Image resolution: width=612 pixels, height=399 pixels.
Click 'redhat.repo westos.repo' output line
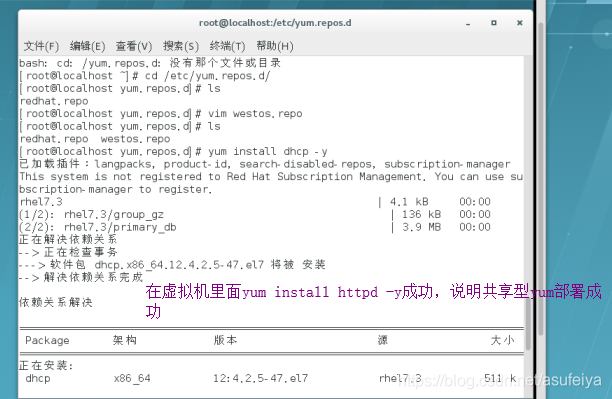pyautogui.click(x=95, y=139)
